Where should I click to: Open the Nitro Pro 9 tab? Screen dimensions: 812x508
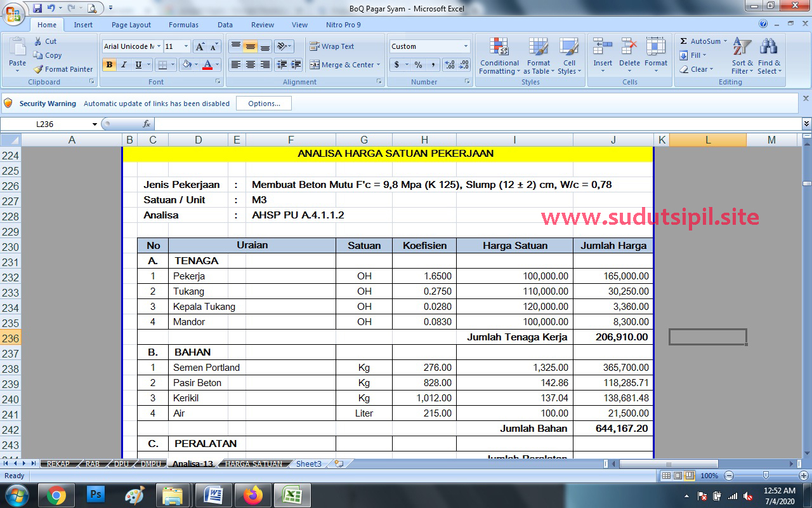point(343,25)
